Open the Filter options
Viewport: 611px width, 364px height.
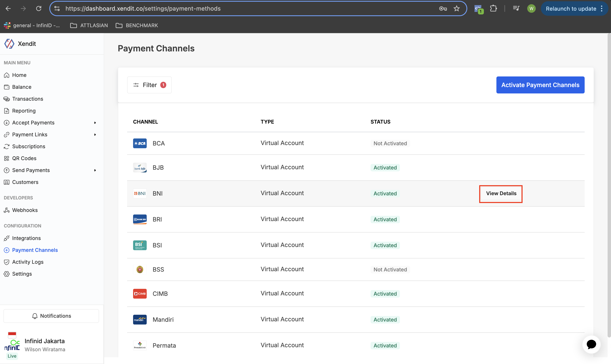pyautogui.click(x=149, y=85)
